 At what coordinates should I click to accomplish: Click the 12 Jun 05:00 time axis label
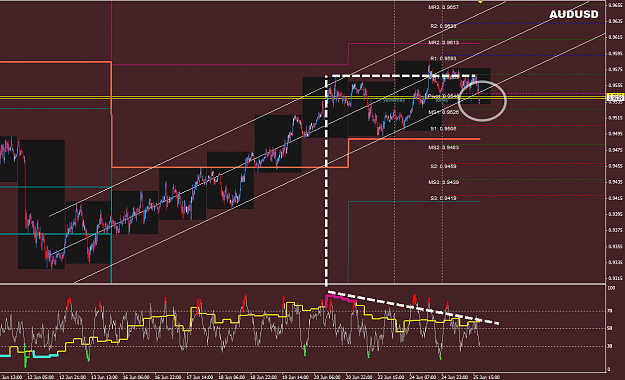(40, 377)
